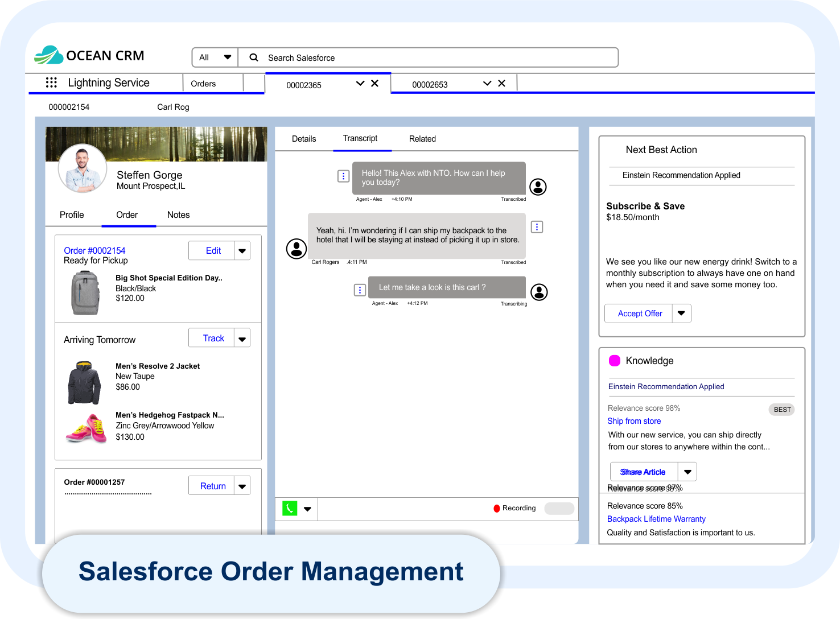The width and height of the screenshot is (840, 619).
Task: Select the Order tab in customer panel
Action: (127, 214)
